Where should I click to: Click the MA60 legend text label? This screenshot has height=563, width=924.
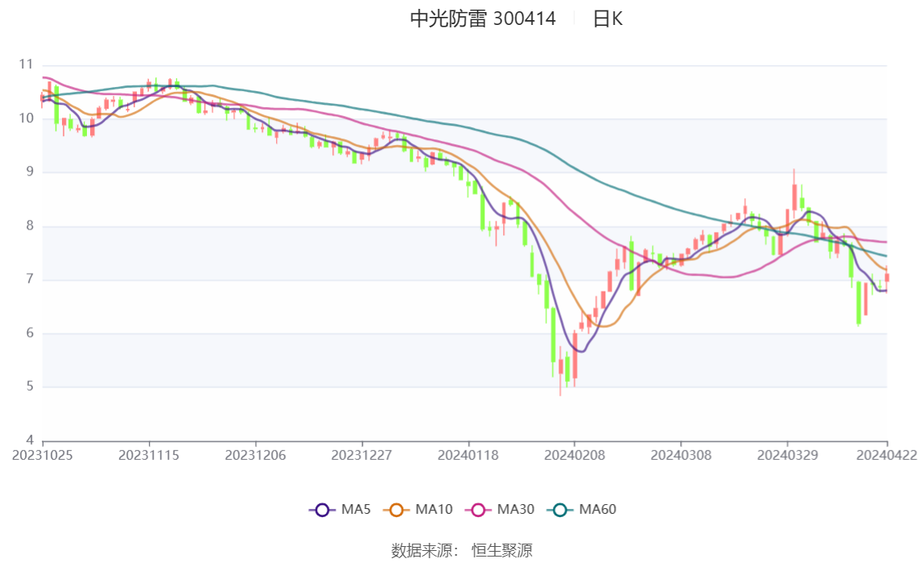597,509
